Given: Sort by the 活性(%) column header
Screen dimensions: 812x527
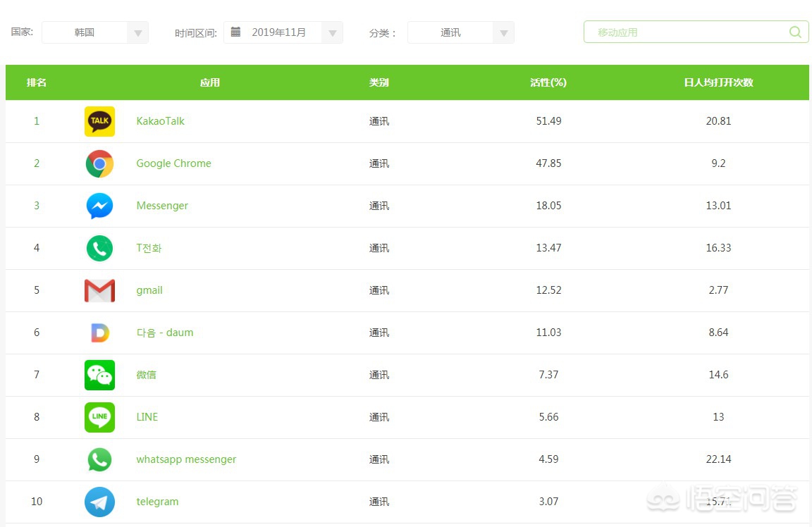Looking at the screenshot, I should point(548,82).
